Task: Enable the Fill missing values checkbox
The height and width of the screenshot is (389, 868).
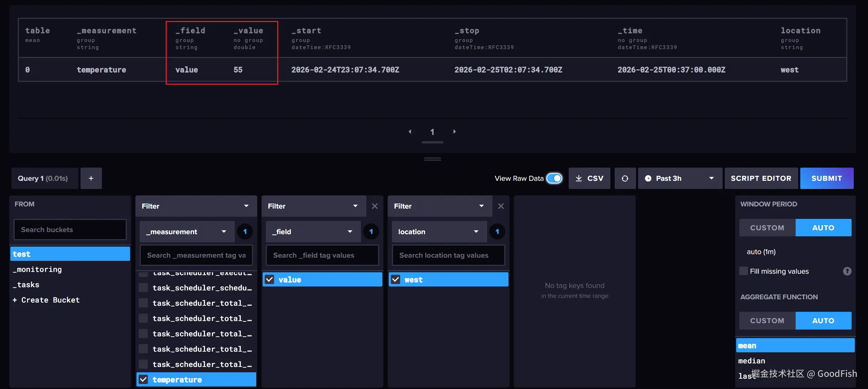Action: click(744, 271)
